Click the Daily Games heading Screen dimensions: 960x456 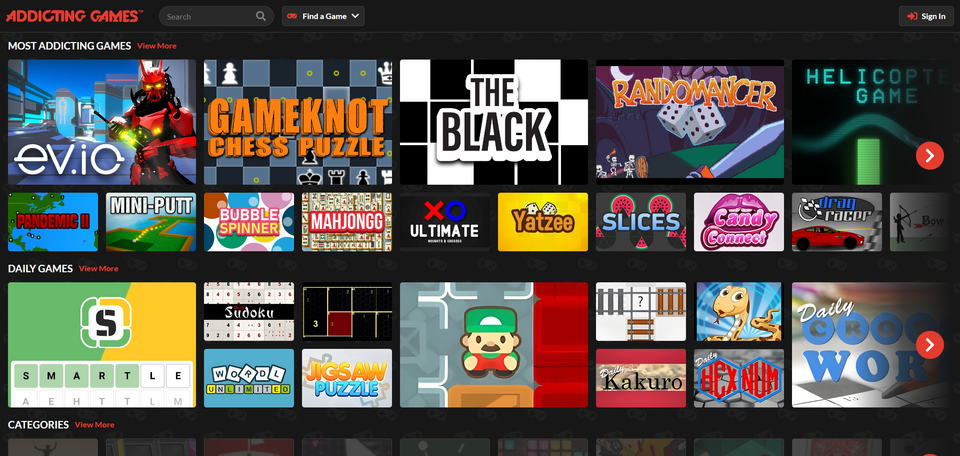click(40, 269)
